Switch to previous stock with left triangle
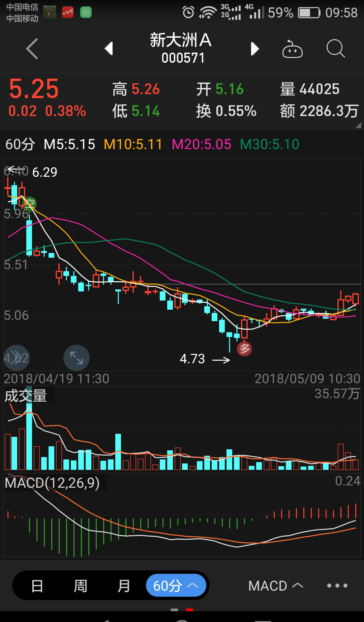 pyautogui.click(x=109, y=49)
